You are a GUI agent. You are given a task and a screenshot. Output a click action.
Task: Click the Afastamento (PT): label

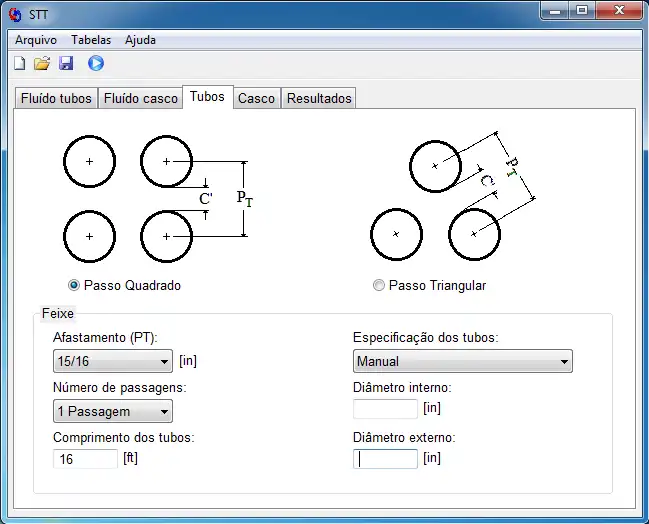(x=106, y=337)
